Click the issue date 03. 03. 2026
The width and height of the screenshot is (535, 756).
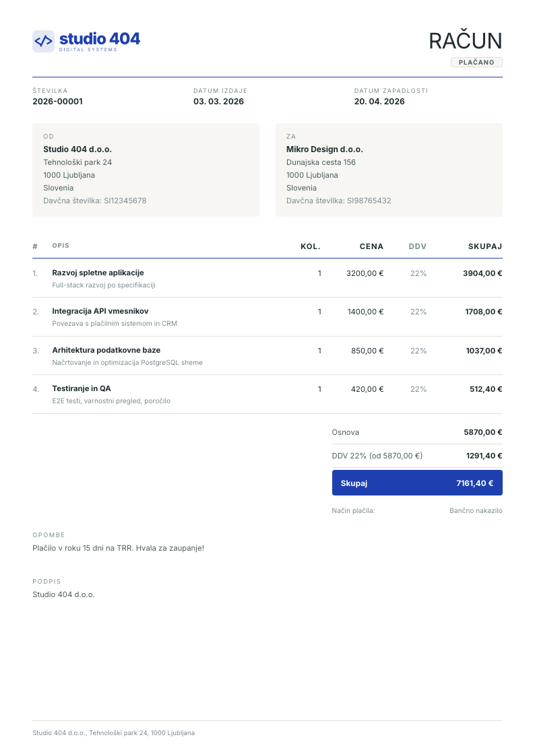click(x=218, y=101)
